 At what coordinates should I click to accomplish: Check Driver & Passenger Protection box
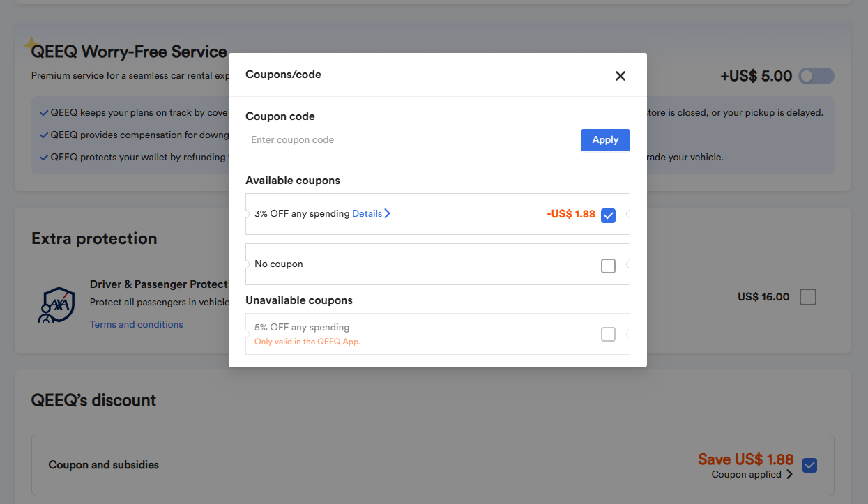pyautogui.click(x=807, y=297)
